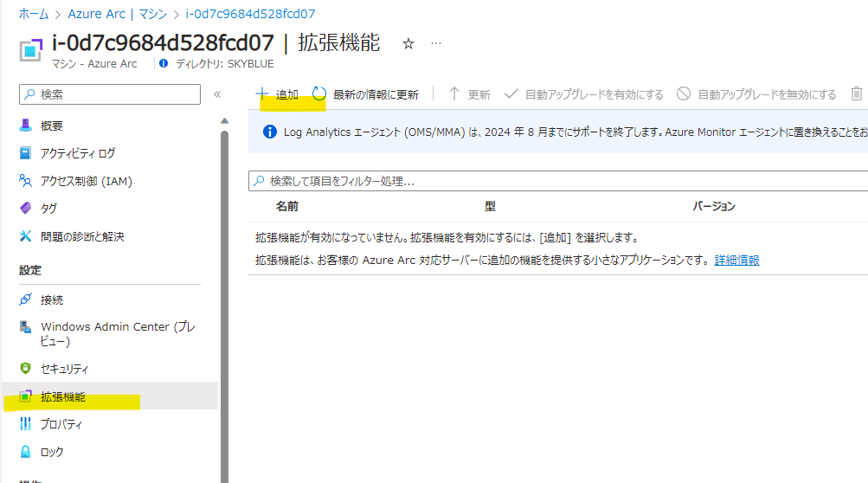Viewport: 868px width, 483px height.
Task: Collapse the sidebar with the double chevron
Action: click(217, 94)
